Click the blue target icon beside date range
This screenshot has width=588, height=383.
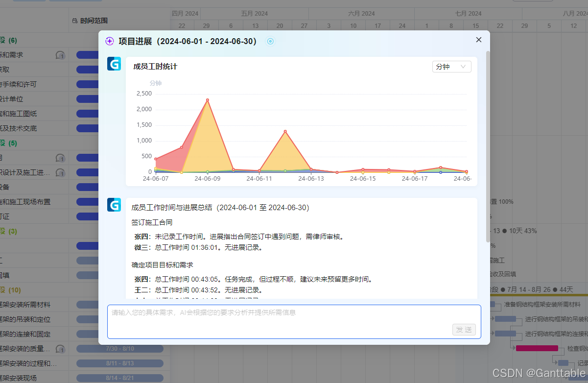tap(270, 42)
